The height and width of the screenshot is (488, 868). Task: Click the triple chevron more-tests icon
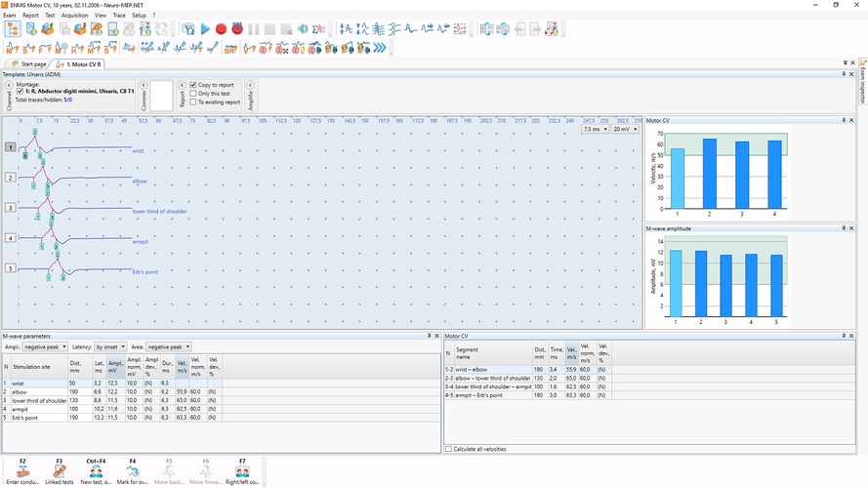(379, 48)
